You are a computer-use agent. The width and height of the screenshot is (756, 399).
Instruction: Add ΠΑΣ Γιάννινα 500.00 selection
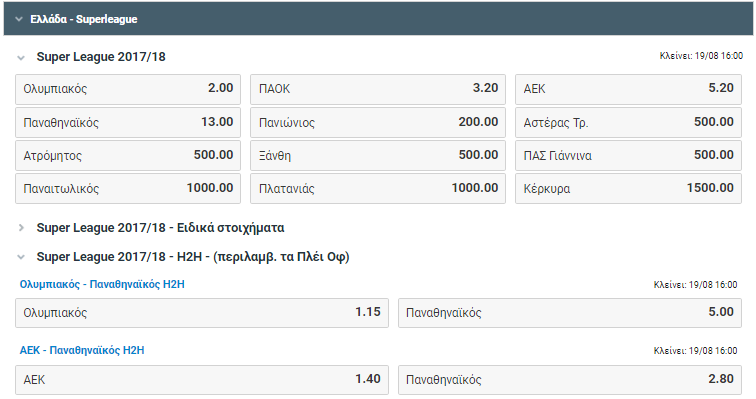click(628, 155)
